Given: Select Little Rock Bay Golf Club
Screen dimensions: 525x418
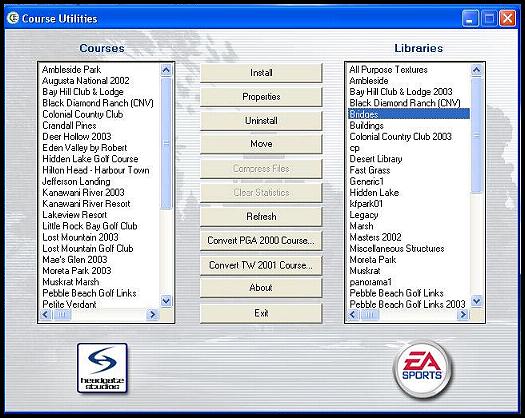Looking at the screenshot, I should 90,226.
